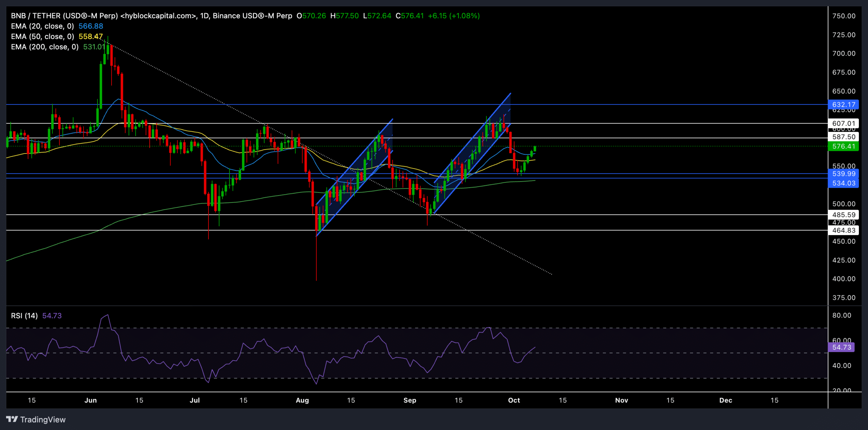Select the RSI (14) indicator label
This screenshot has width=868, height=430.
pyautogui.click(x=24, y=316)
